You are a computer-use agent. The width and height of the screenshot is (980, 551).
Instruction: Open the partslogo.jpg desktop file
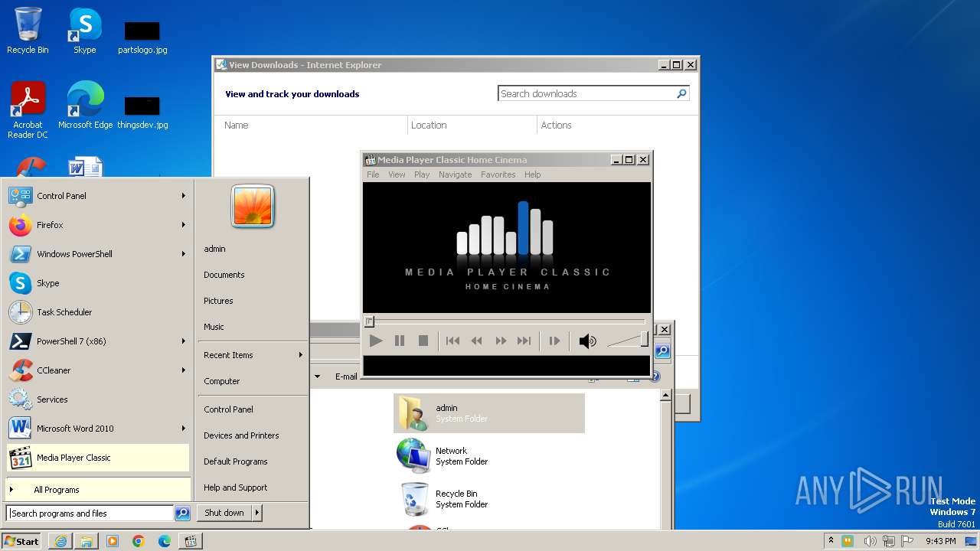(x=142, y=38)
